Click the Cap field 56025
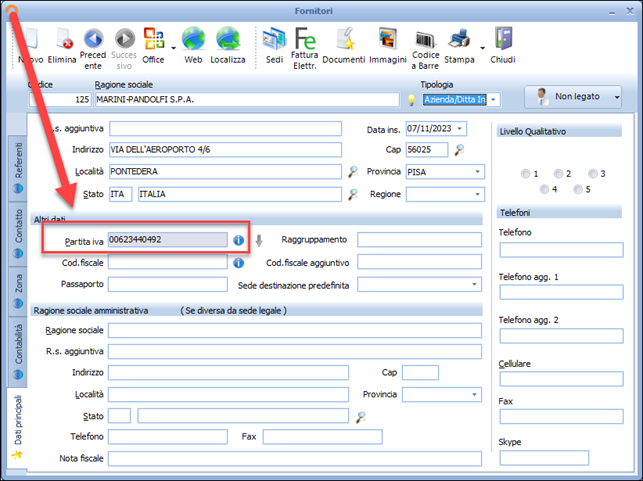This screenshot has width=643, height=481. point(427,150)
